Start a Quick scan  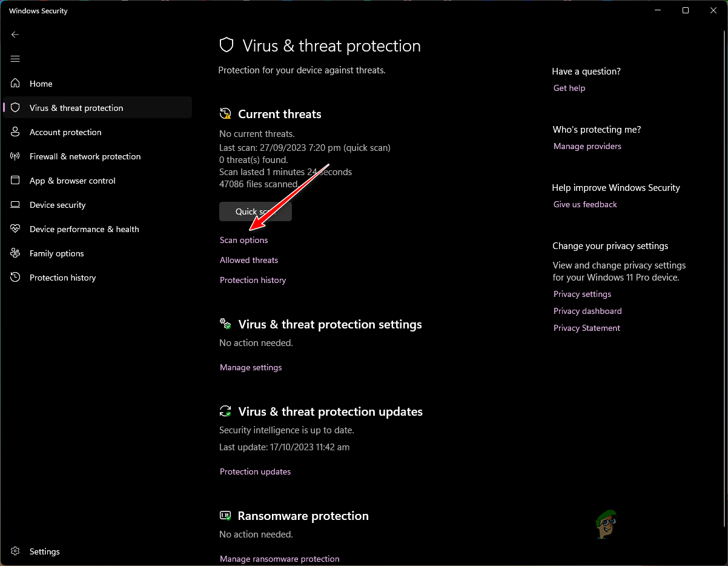(255, 211)
